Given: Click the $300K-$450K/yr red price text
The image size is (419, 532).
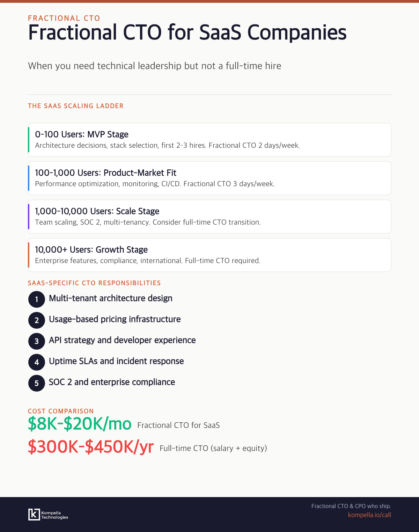Looking at the screenshot, I should point(91,447).
